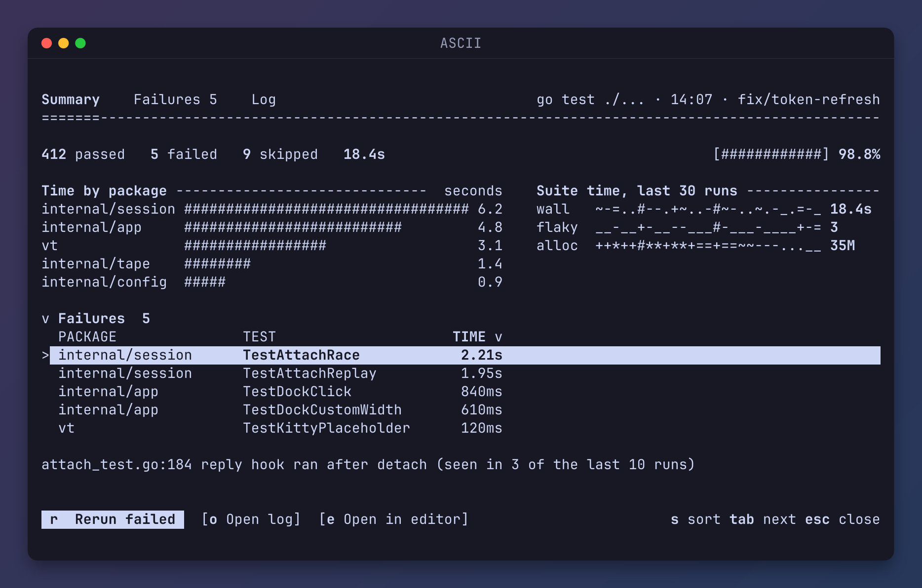Click the 9 skipped count
Screen dimensions: 922x588
(280, 154)
